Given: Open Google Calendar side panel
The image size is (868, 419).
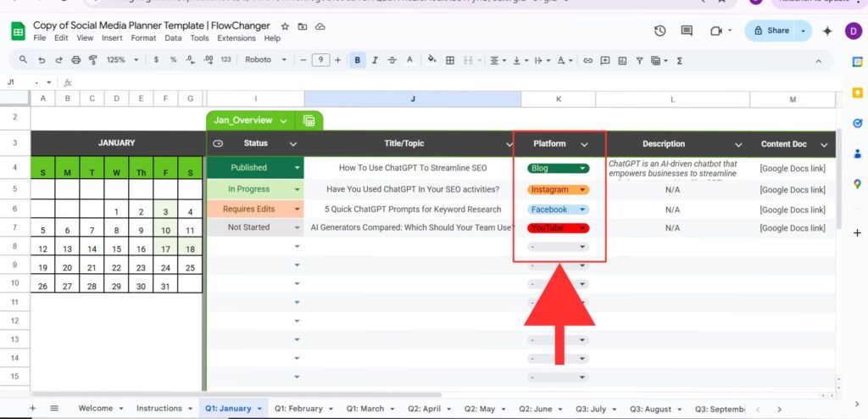Looking at the screenshot, I should pyautogui.click(x=857, y=62).
